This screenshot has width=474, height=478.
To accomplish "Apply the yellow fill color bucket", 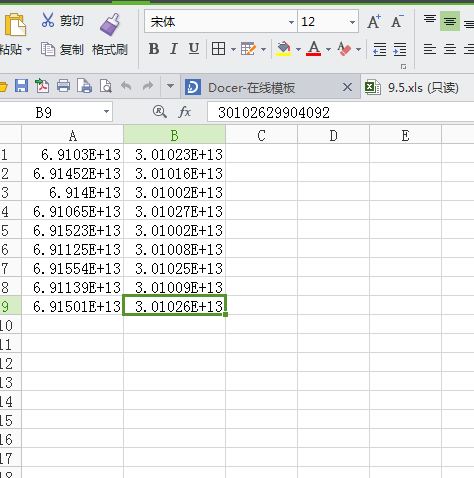I will coord(284,49).
